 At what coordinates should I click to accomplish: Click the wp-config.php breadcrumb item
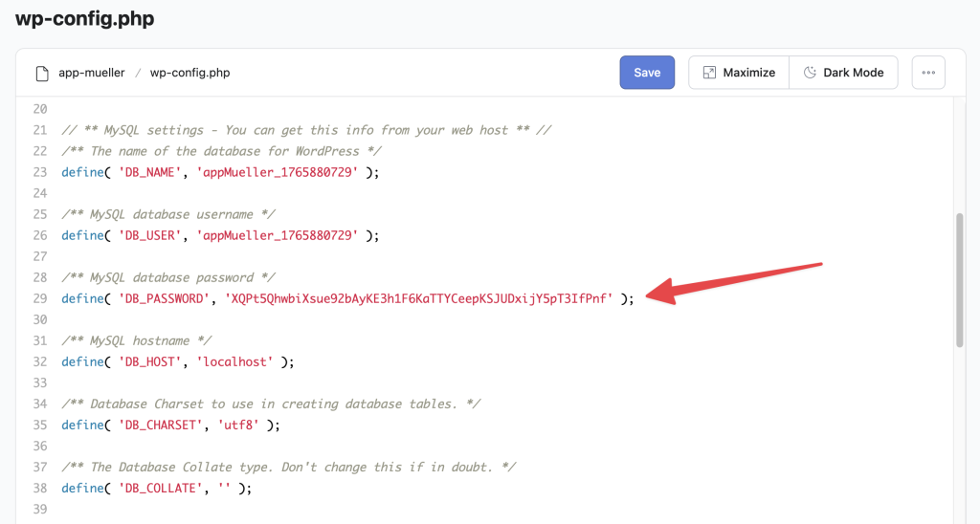189,73
